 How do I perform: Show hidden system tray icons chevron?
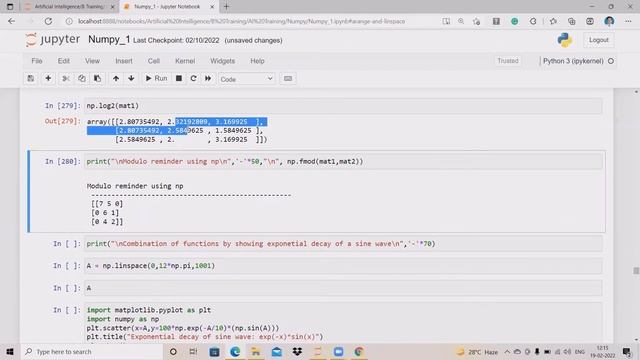(507, 351)
